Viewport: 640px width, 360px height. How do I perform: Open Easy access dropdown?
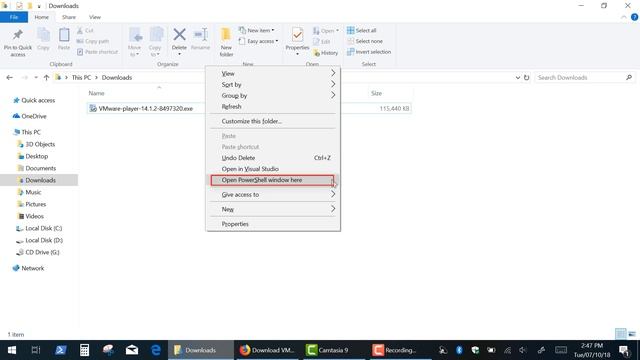point(258,41)
